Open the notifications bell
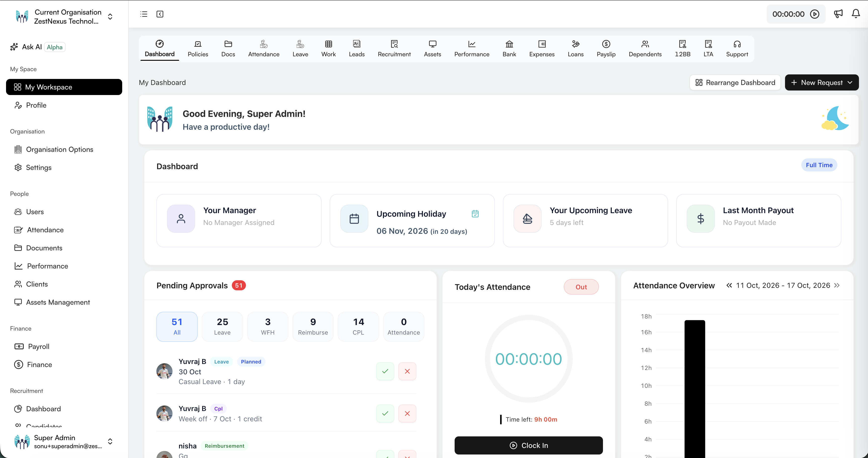The image size is (868, 458). click(856, 14)
